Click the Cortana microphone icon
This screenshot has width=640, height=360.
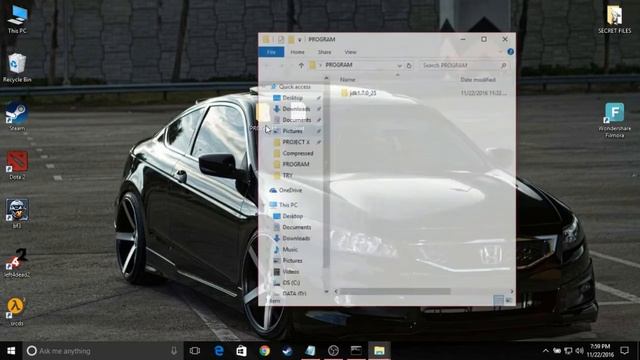point(174,351)
